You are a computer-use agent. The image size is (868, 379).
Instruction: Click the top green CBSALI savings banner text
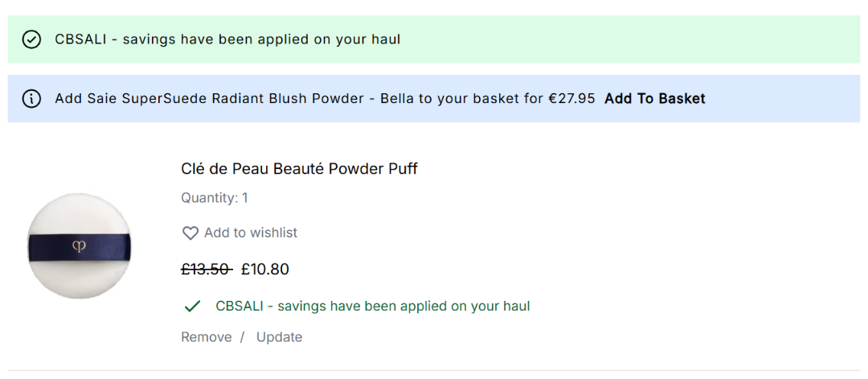[227, 39]
